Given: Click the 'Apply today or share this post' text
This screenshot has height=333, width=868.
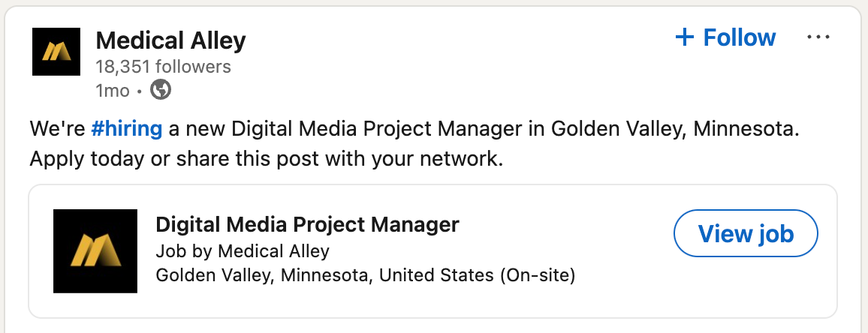Looking at the screenshot, I should click(266, 159).
